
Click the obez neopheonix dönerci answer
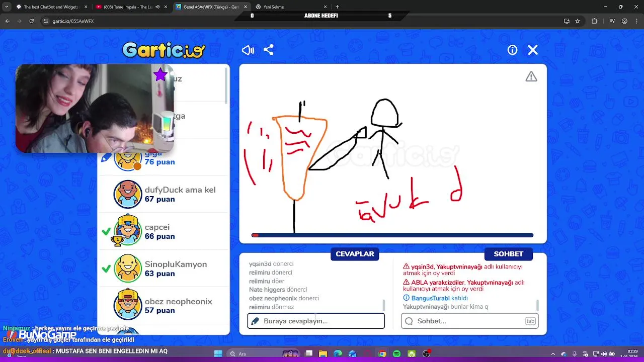(x=284, y=298)
